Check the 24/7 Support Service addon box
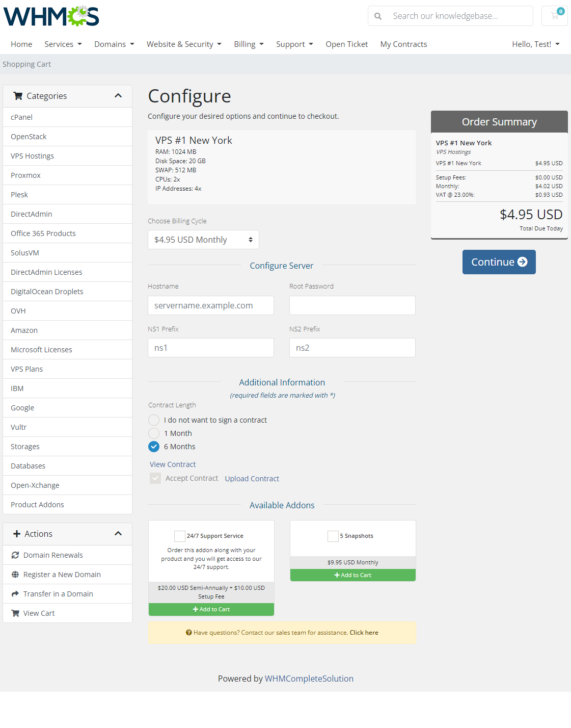 point(180,536)
